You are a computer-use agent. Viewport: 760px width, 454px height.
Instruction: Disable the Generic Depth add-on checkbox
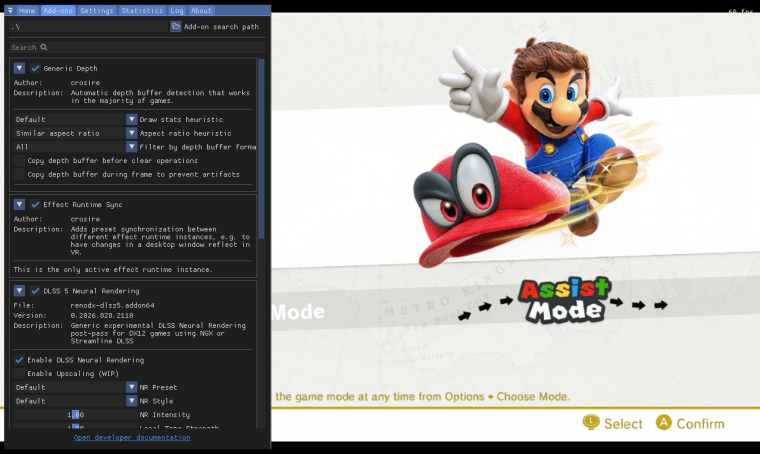pyautogui.click(x=35, y=68)
